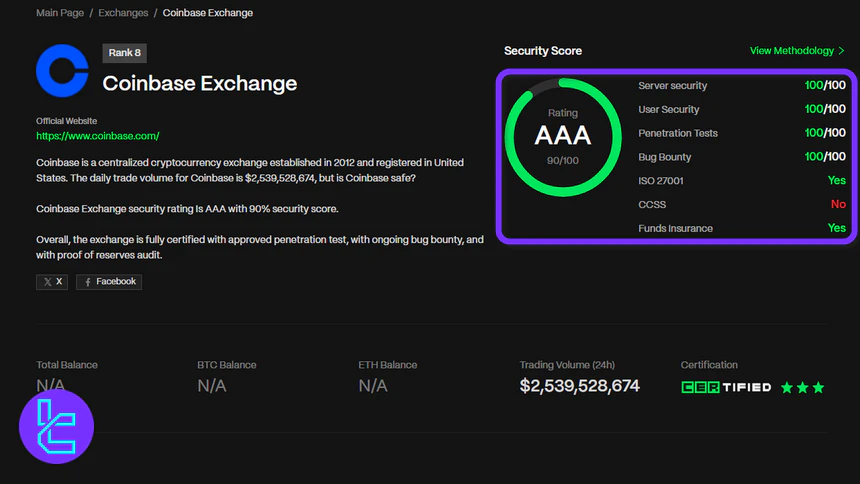Select the CCSS label

point(652,204)
